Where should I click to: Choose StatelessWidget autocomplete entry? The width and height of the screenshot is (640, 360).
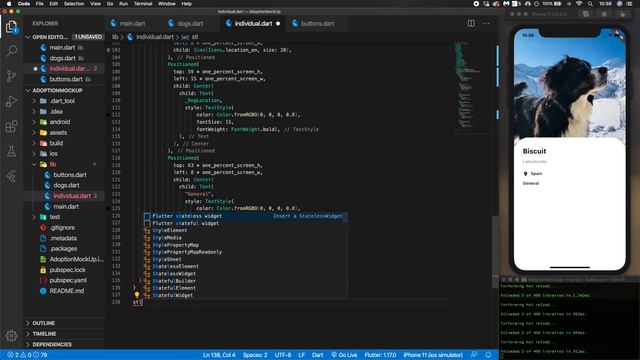pyautogui.click(x=245, y=273)
